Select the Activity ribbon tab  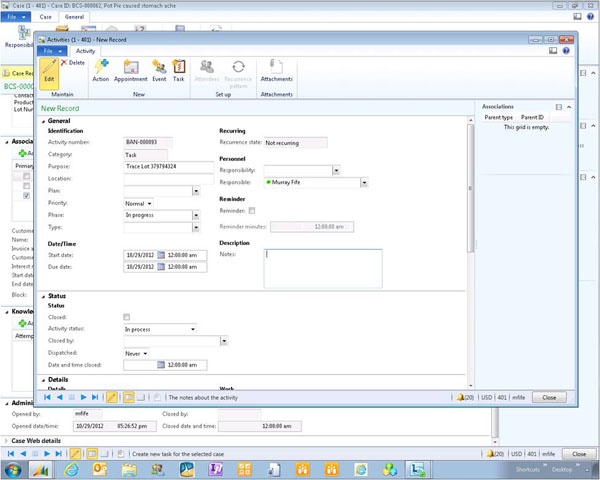86,50
